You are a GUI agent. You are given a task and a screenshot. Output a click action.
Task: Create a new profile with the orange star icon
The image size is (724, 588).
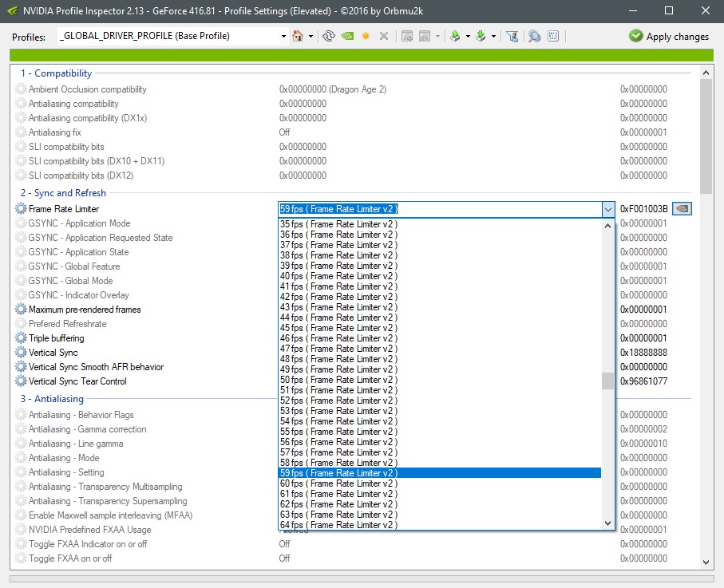[366, 36]
